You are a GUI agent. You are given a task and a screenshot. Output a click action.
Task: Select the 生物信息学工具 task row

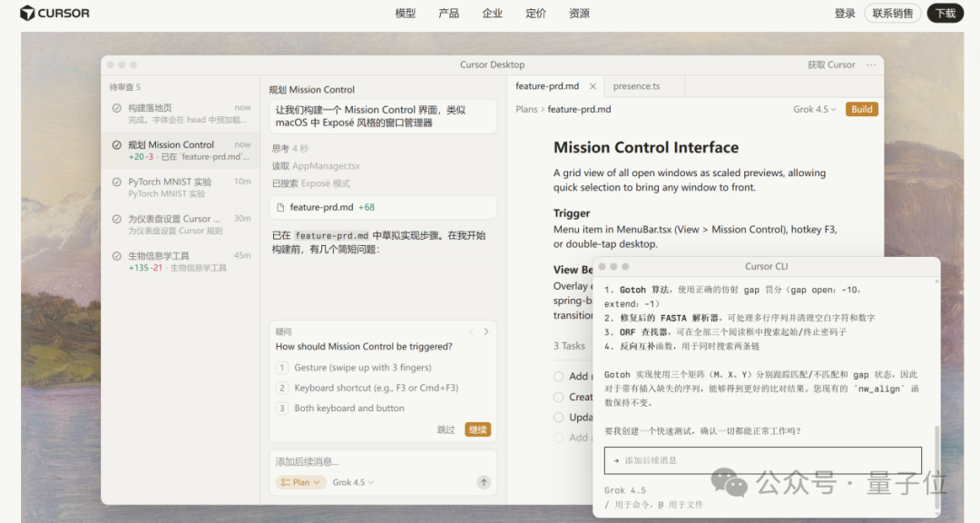click(180, 261)
